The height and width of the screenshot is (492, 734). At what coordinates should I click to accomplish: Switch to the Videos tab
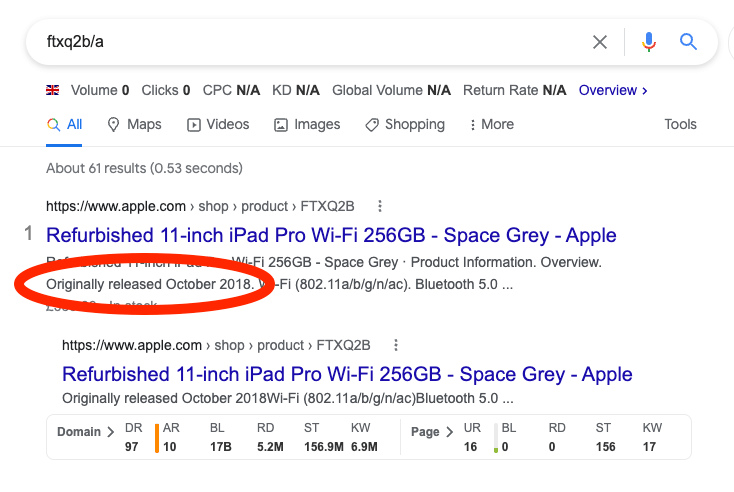(x=218, y=125)
